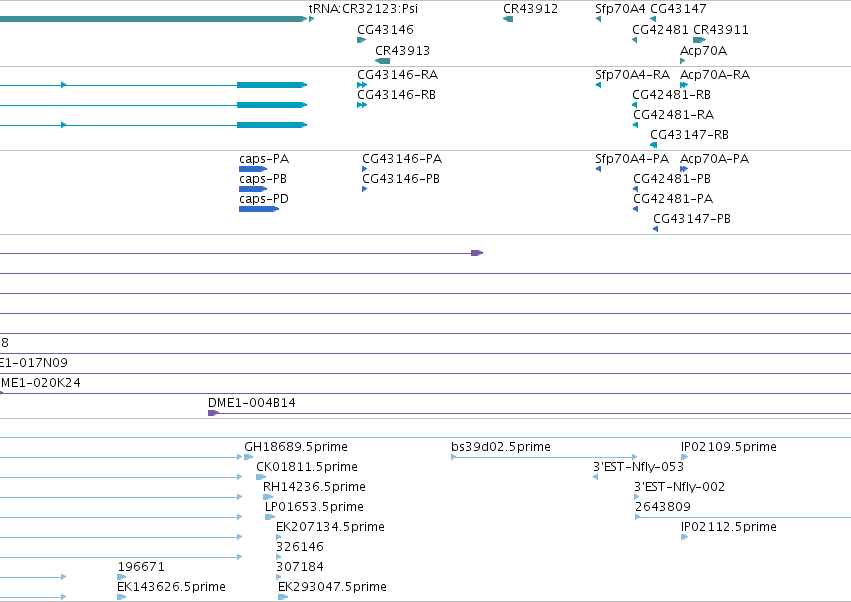The height and width of the screenshot is (602, 851).
Task: Click the Sfp70A4-RA transcript label
Action: tap(632, 74)
